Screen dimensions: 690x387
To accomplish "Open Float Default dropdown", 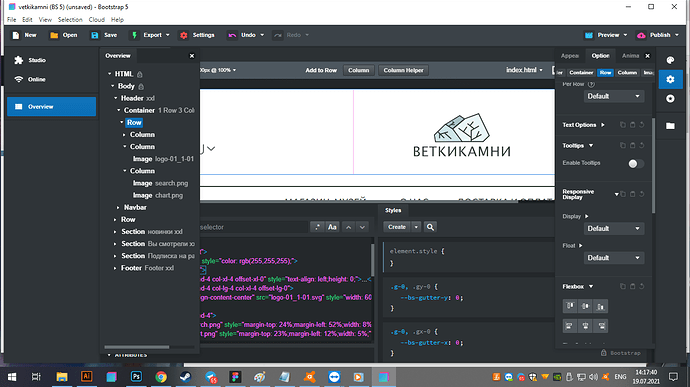I will [614, 258].
